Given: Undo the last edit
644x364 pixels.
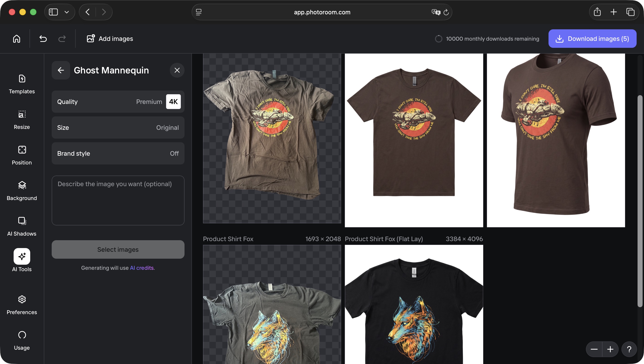Looking at the screenshot, I should click(x=43, y=39).
